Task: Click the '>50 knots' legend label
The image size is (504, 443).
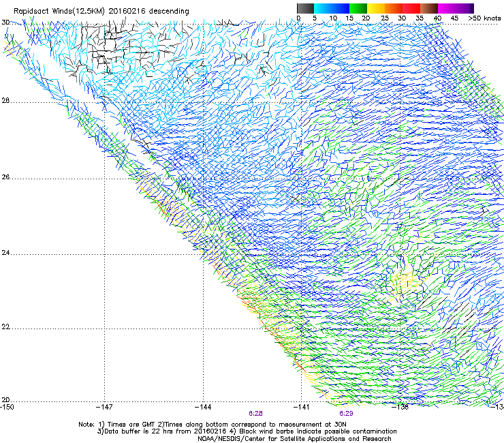Action: [484, 18]
